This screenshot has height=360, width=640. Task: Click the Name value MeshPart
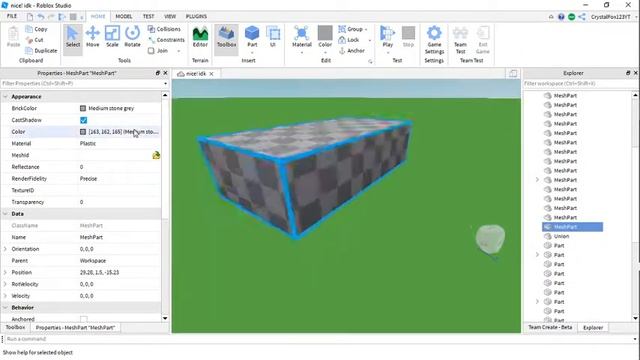tap(91, 237)
